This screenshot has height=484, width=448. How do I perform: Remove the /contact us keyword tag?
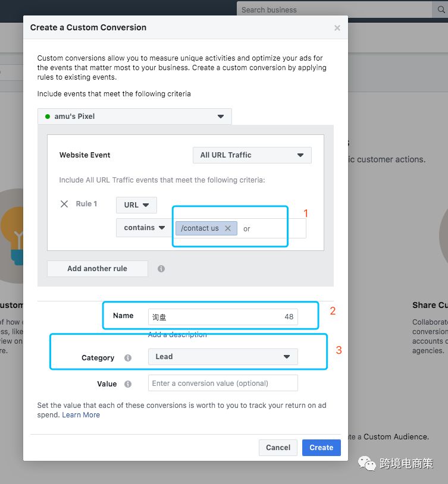tap(228, 228)
